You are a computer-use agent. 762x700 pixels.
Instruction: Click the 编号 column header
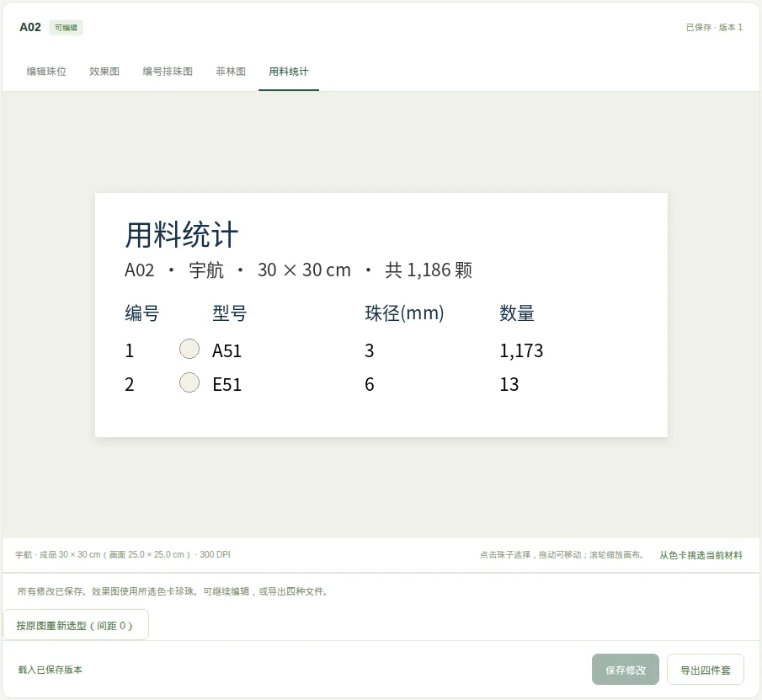tap(142, 313)
